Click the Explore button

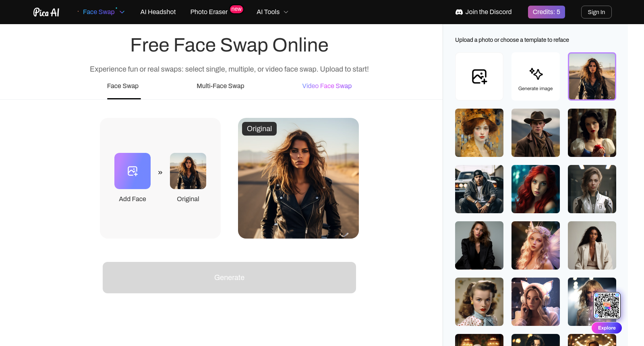click(x=607, y=328)
